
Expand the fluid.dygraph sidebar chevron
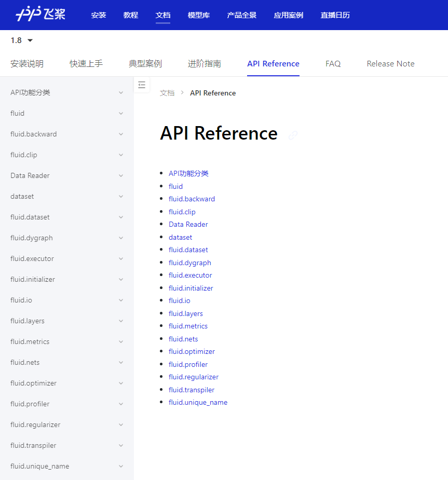coord(121,238)
